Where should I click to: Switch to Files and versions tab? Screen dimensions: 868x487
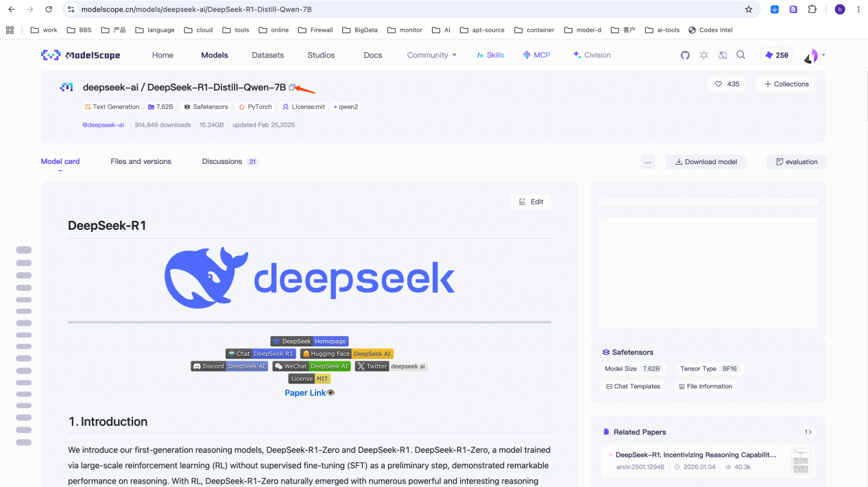click(x=141, y=162)
